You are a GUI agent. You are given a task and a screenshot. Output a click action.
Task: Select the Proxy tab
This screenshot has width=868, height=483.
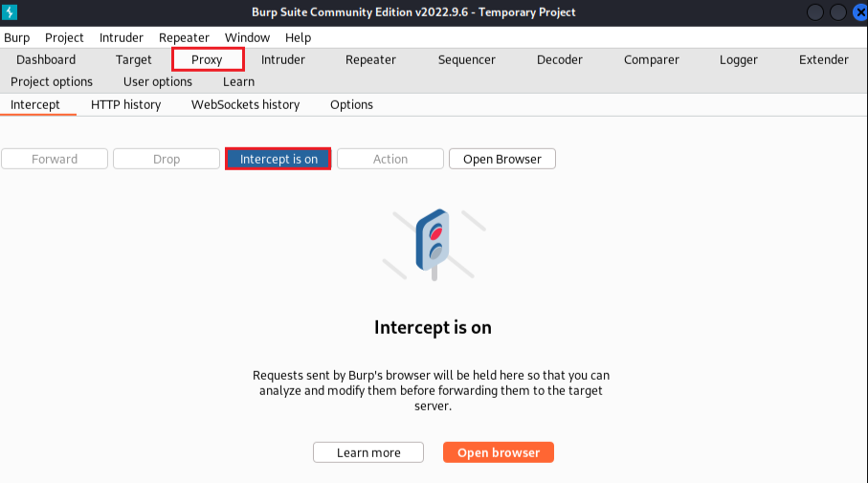click(207, 59)
